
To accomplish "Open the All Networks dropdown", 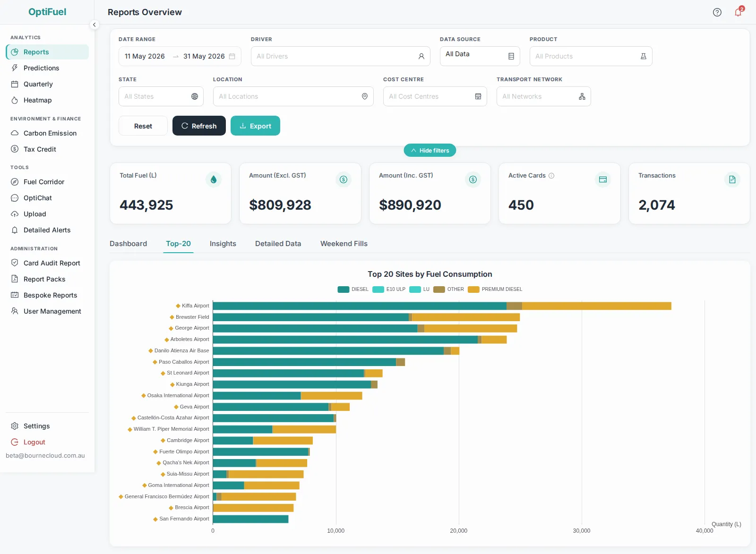I will pos(544,96).
